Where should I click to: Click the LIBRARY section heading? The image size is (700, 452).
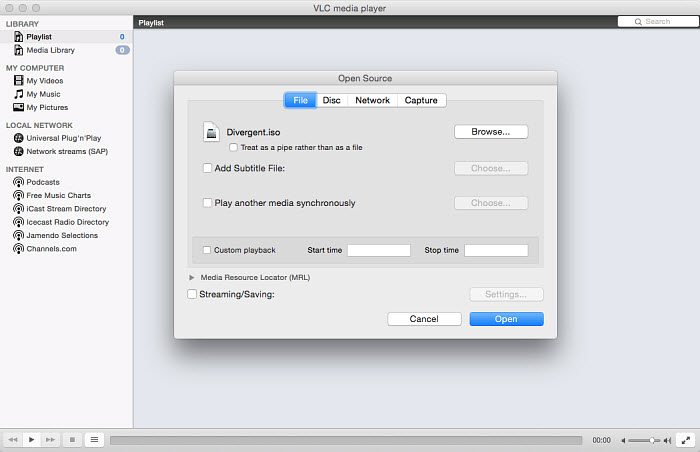click(x=22, y=24)
